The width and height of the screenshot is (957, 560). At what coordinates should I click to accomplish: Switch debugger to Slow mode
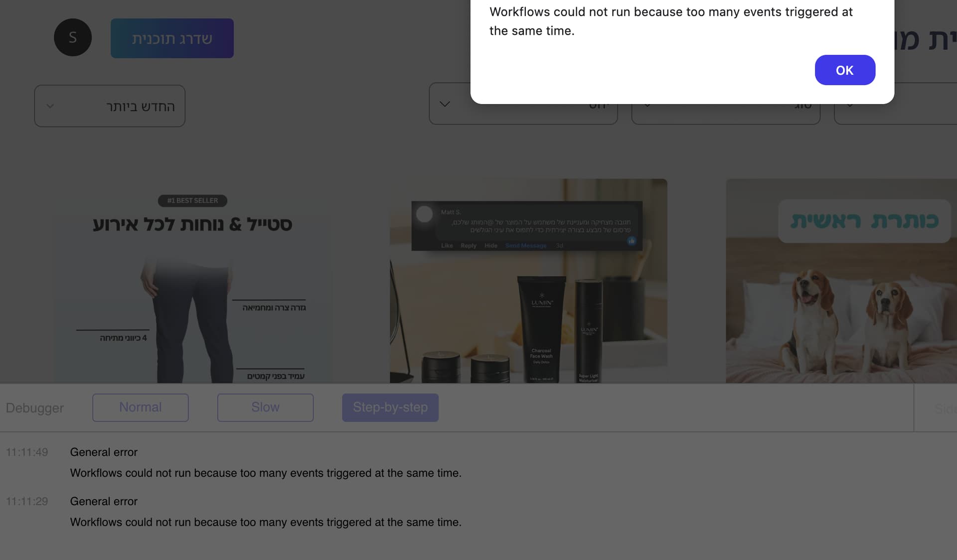point(265,408)
